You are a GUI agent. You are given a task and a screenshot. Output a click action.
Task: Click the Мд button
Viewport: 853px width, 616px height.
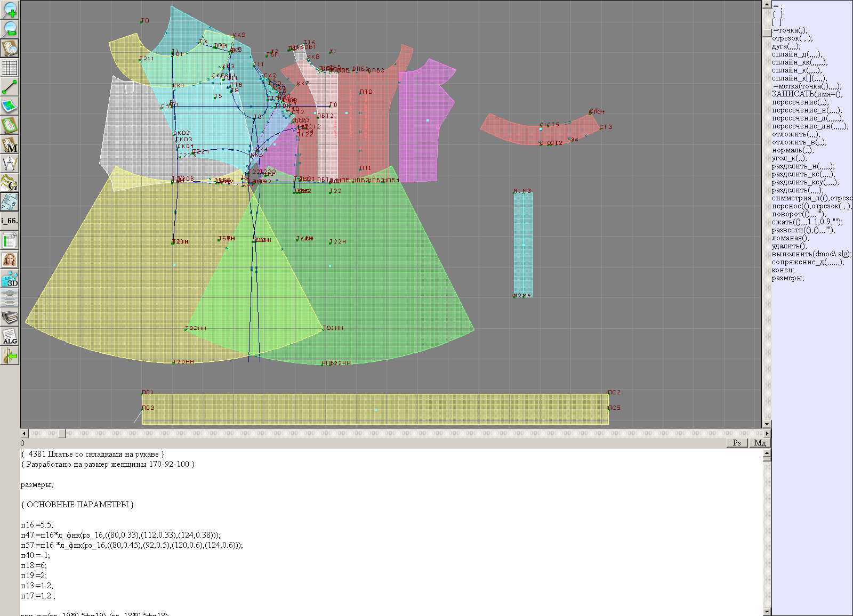point(760,443)
